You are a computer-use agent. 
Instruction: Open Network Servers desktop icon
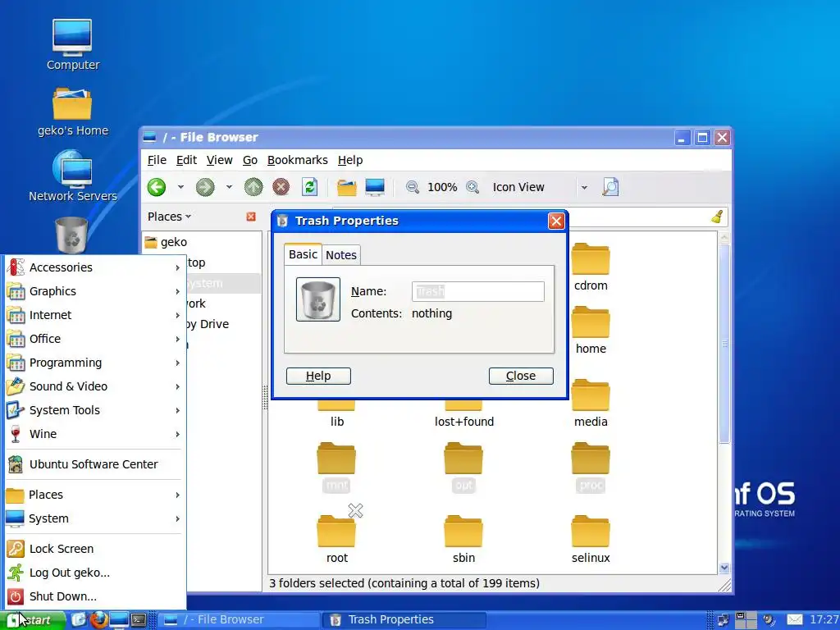pos(72,176)
